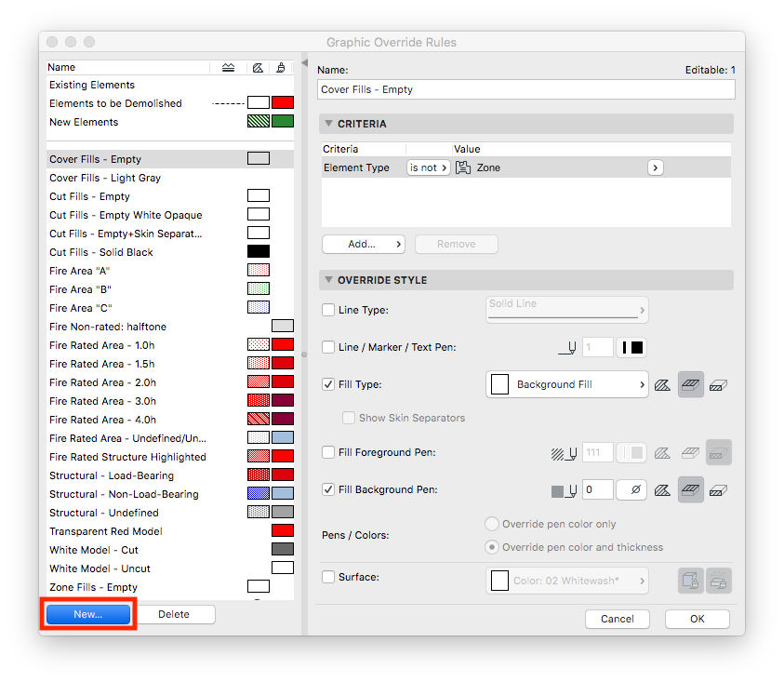The height and width of the screenshot is (682, 784).
Task: Select Override pen color and thickness radio
Action: click(x=492, y=547)
